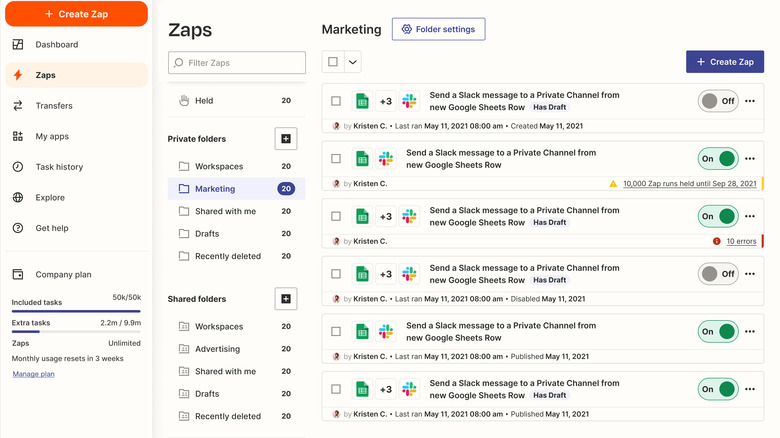
Task: Expand the +3 steps badge on first Zap
Action: 386,101
